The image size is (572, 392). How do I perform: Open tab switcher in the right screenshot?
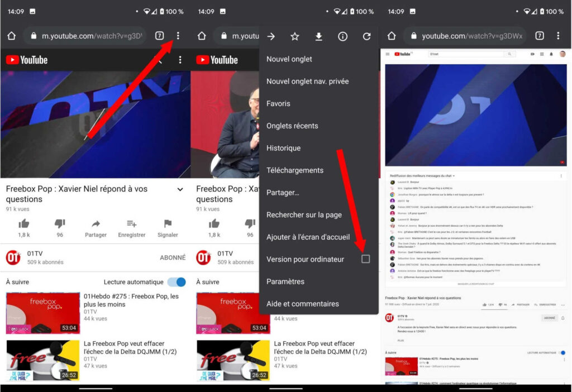[540, 36]
